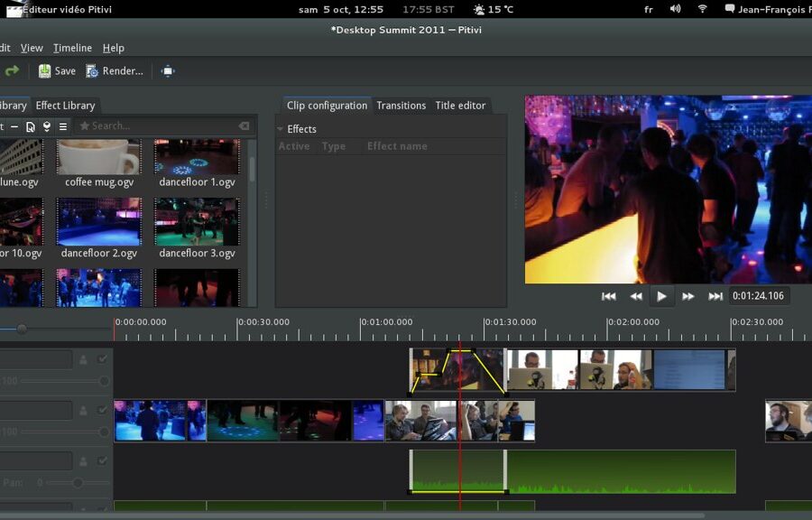
Task: Click the skip-to-end playback button
Action: pyautogui.click(x=717, y=296)
